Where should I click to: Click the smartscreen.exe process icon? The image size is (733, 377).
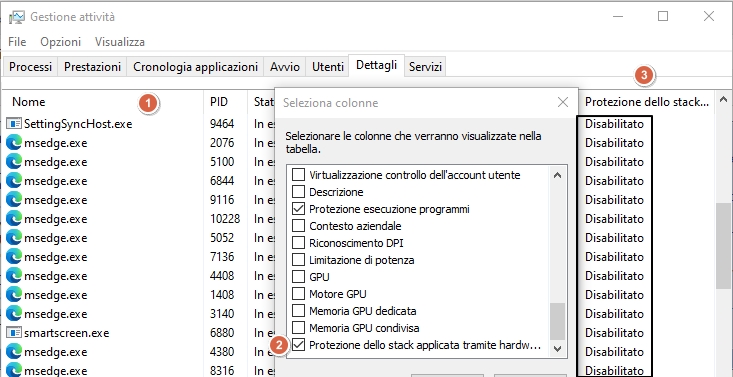[x=14, y=333]
